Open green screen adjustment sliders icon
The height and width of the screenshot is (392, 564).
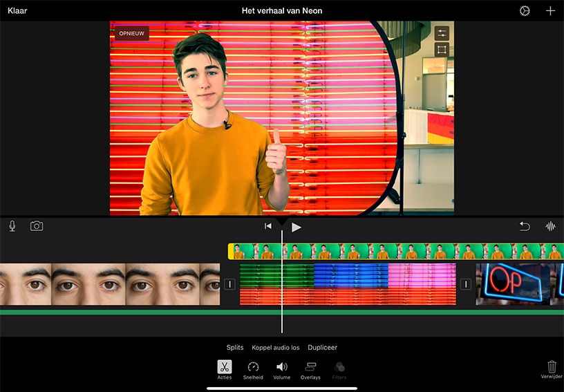tap(442, 33)
